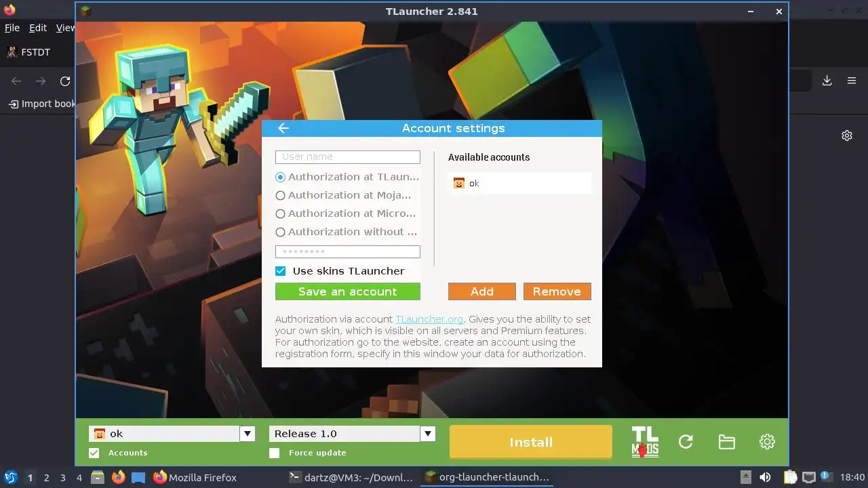
Task: Click the 18:40 clock in taskbar
Action: (x=852, y=477)
